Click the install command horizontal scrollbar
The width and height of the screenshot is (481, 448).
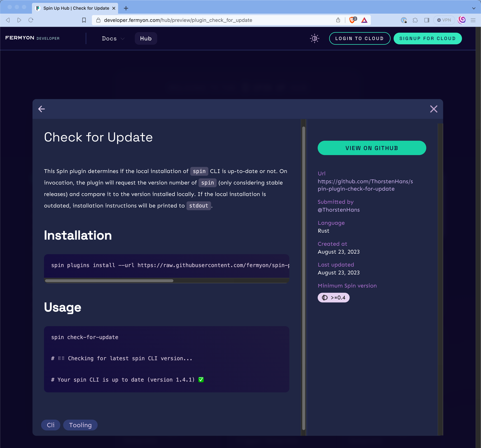tap(109, 281)
